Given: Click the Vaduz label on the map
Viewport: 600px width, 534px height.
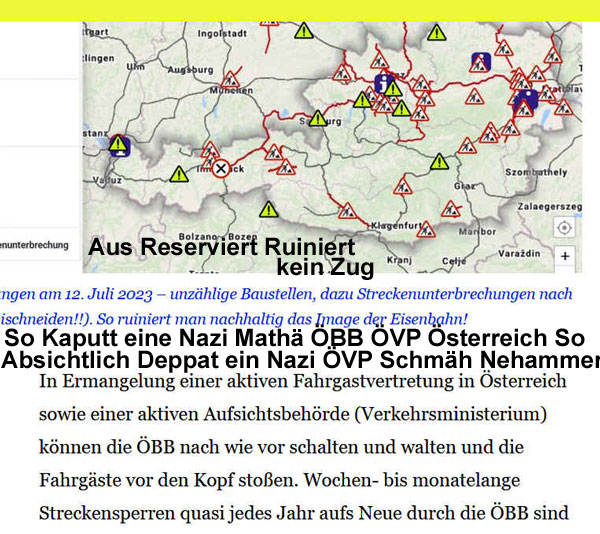Looking at the screenshot, I should (107, 180).
